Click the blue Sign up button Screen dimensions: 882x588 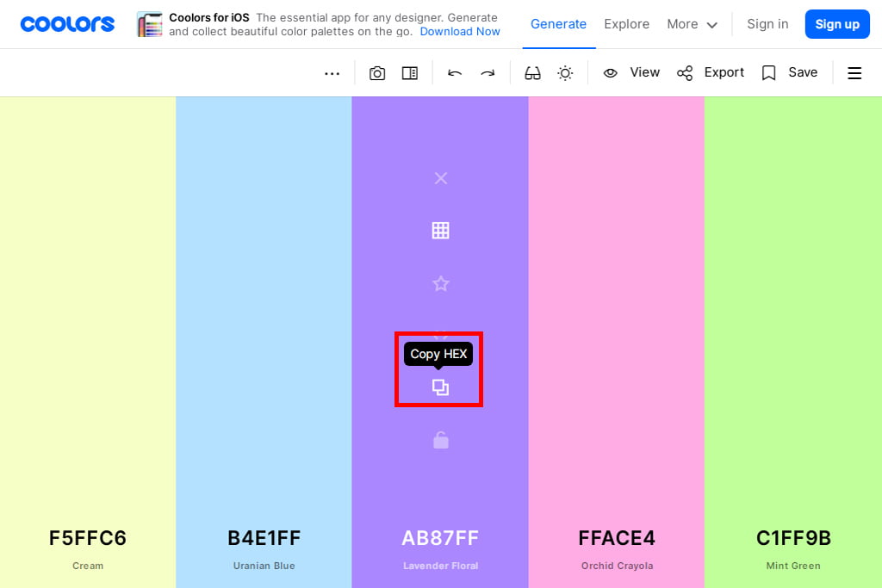click(x=837, y=24)
